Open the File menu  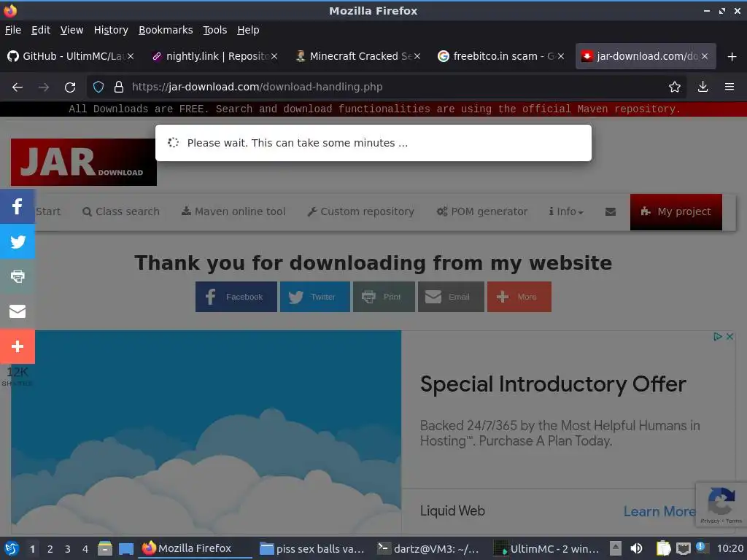[x=13, y=30]
